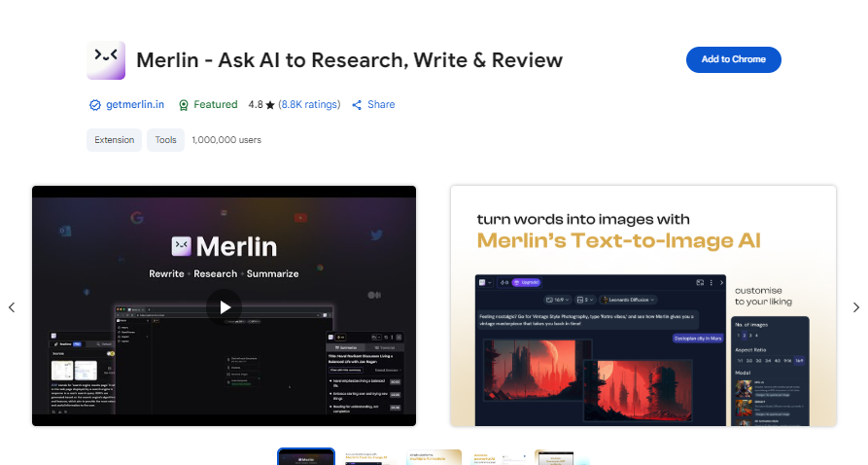Play the Merlin promo video
Viewport: 868px width, 465px height.
click(225, 307)
